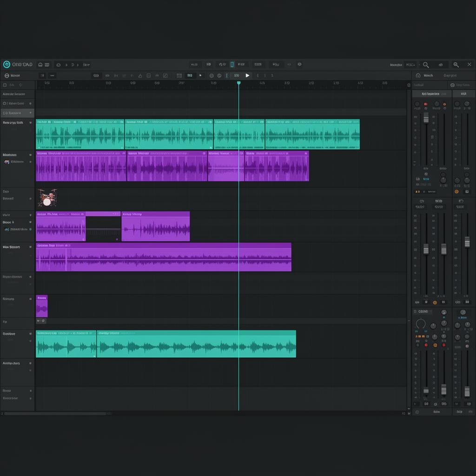Click the teal app logo icon
The width and height of the screenshot is (476, 476).
(x=7, y=64)
